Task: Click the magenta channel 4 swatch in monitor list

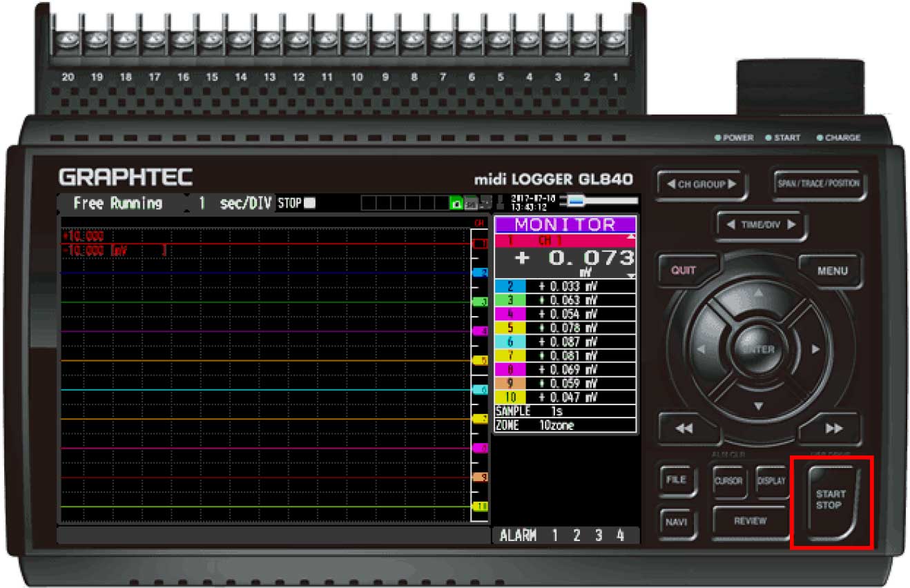Action: click(510, 314)
